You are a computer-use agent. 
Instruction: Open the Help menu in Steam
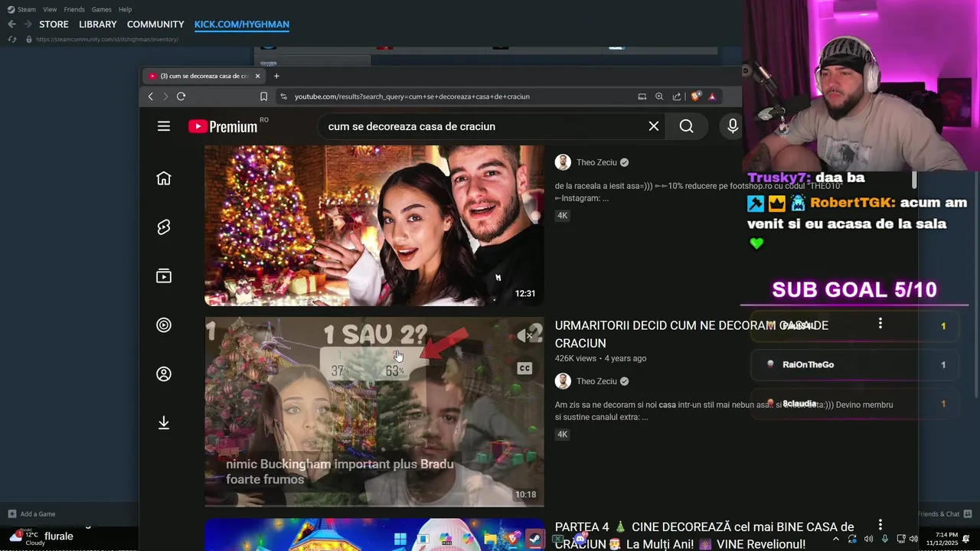click(125, 9)
